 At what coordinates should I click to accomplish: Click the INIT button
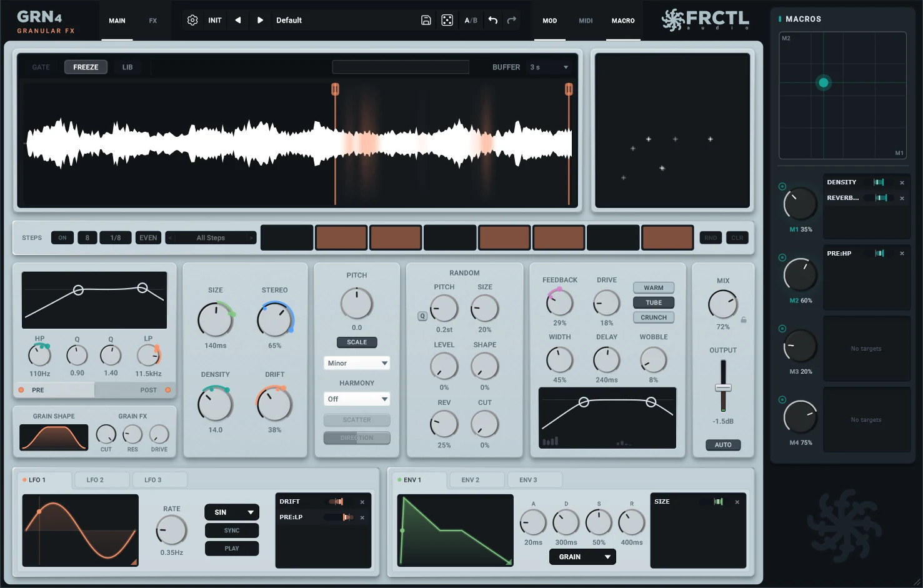(215, 21)
